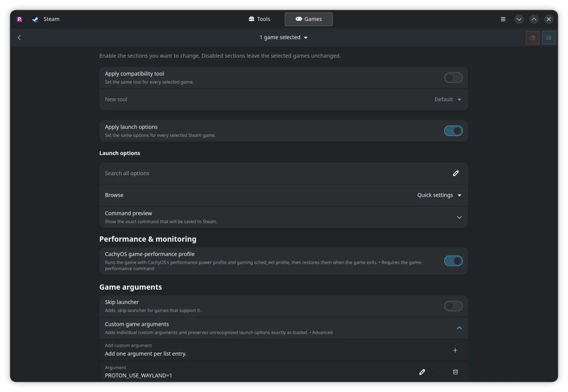Viewport: 568px width, 392px height.
Task: Click the Apply compatibility tool label
Action: click(134, 74)
